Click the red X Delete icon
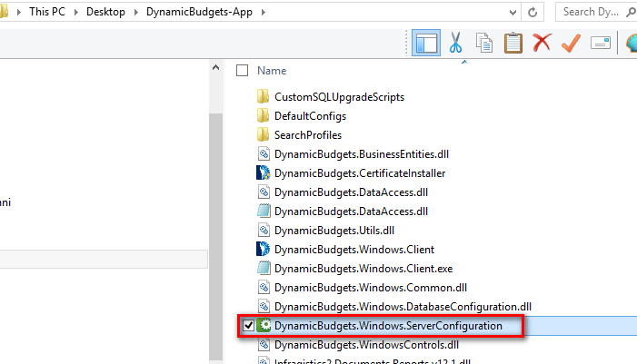 click(x=542, y=43)
